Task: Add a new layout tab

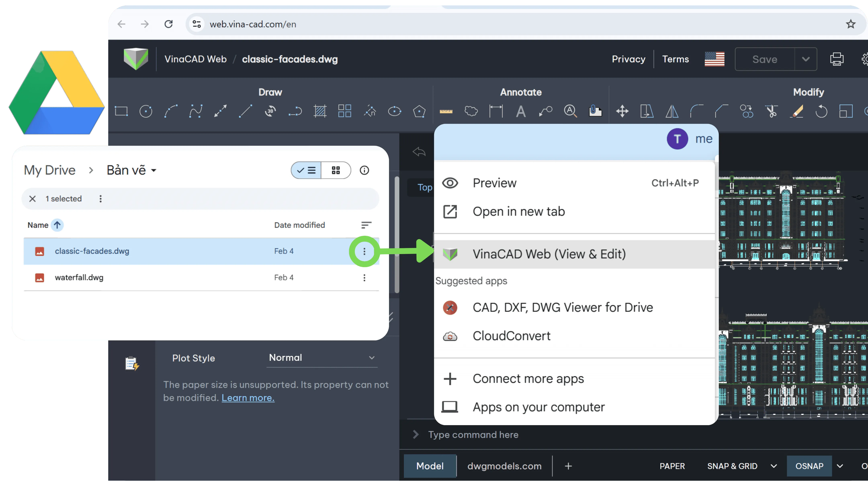Action: click(568, 466)
